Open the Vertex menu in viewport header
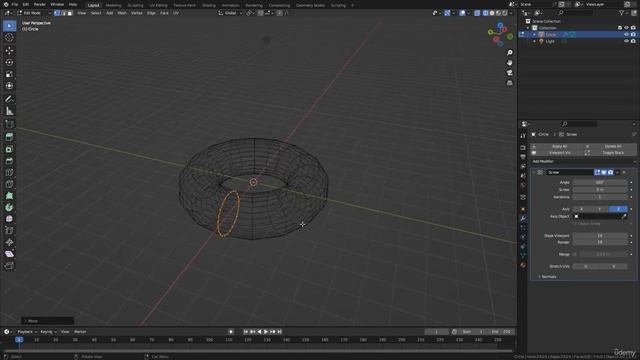 click(x=136, y=13)
